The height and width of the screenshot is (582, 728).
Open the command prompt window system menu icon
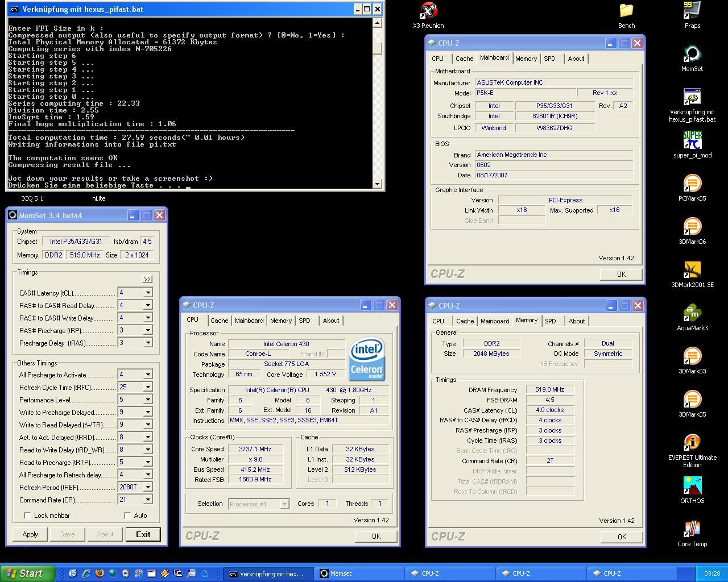tap(14, 9)
